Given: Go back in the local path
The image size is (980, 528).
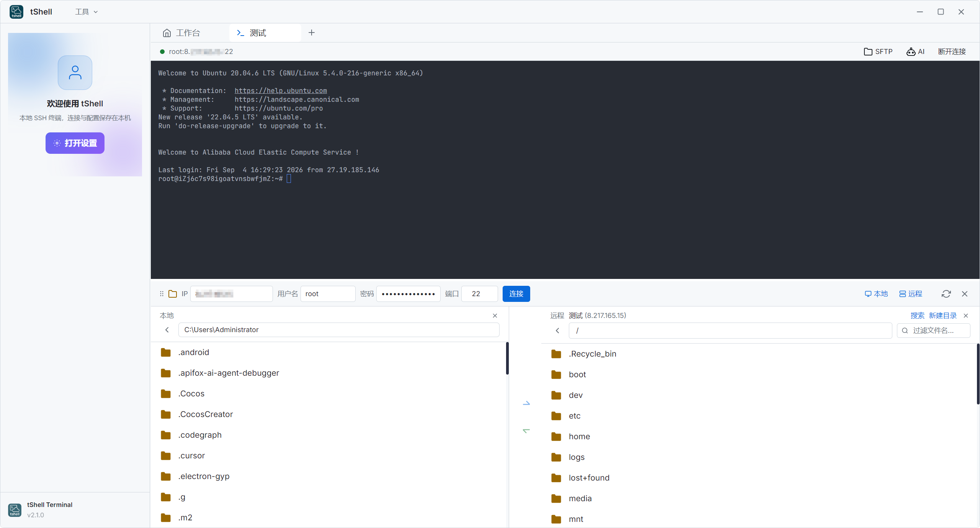Looking at the screenshot, I should (167, 330).
